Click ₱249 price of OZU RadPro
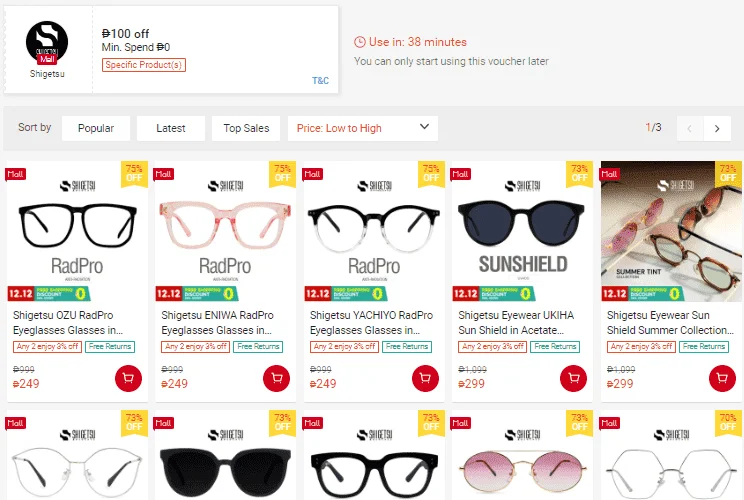Viewport: 744px width, 500px height. (x=26, y=384)
